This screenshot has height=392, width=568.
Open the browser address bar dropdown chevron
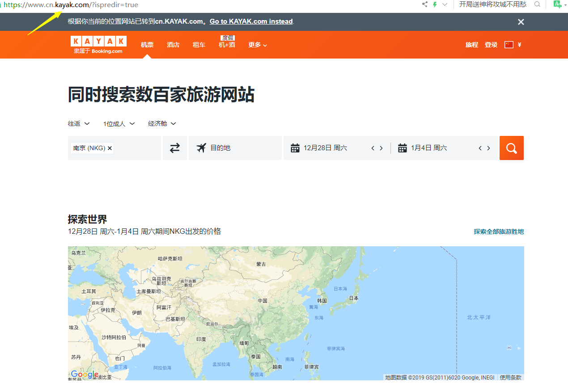click(x=445, y=4)
